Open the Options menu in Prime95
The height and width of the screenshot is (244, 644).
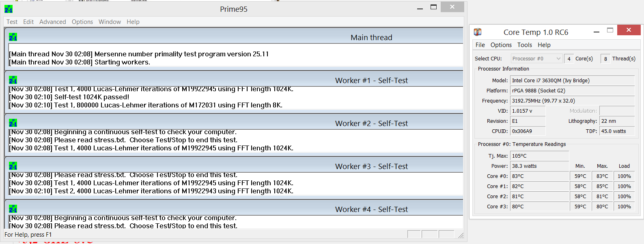pos(82,22)
